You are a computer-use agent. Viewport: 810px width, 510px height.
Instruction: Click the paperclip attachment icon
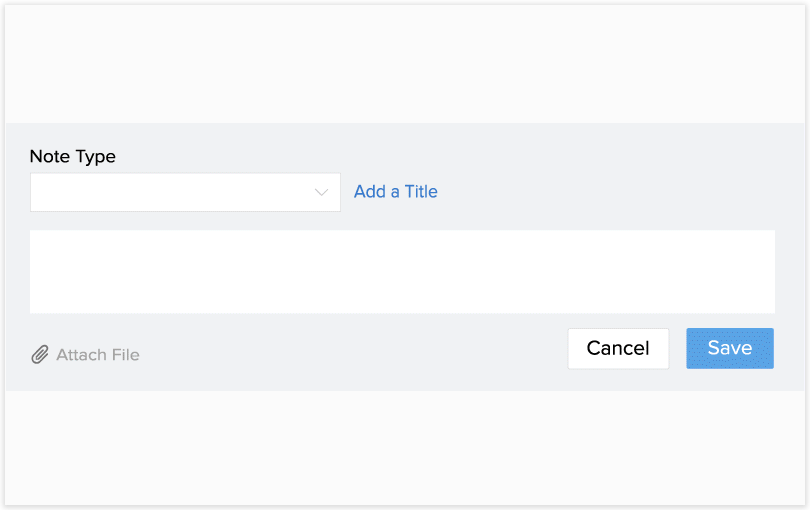point(40,355)
